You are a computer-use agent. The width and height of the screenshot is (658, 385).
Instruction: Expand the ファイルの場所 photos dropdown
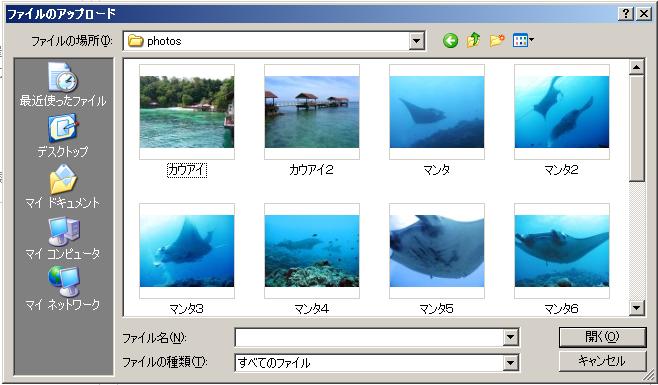tap(416, 41)
